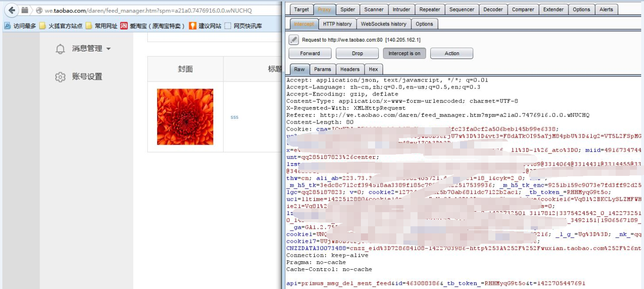Open the Sequencer tab

(462, 9)
